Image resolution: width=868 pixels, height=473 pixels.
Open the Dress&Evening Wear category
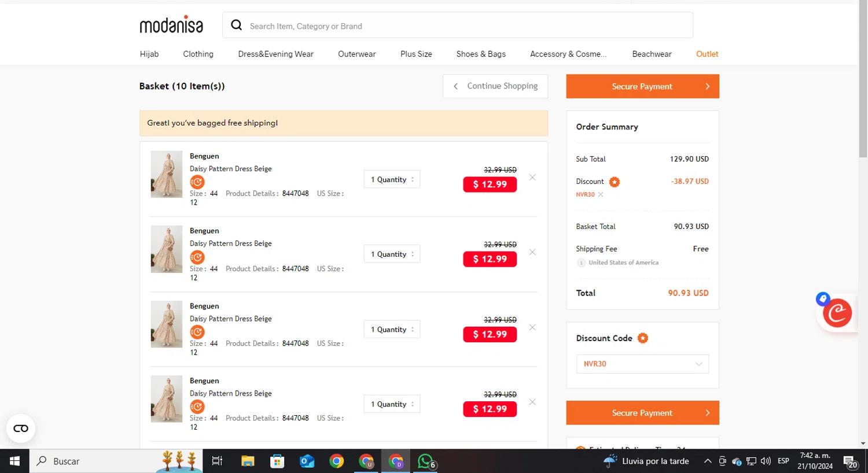pos(275,54)
